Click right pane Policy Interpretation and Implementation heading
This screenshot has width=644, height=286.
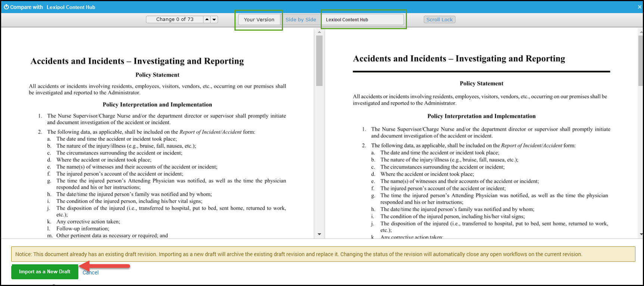(481, 116)
